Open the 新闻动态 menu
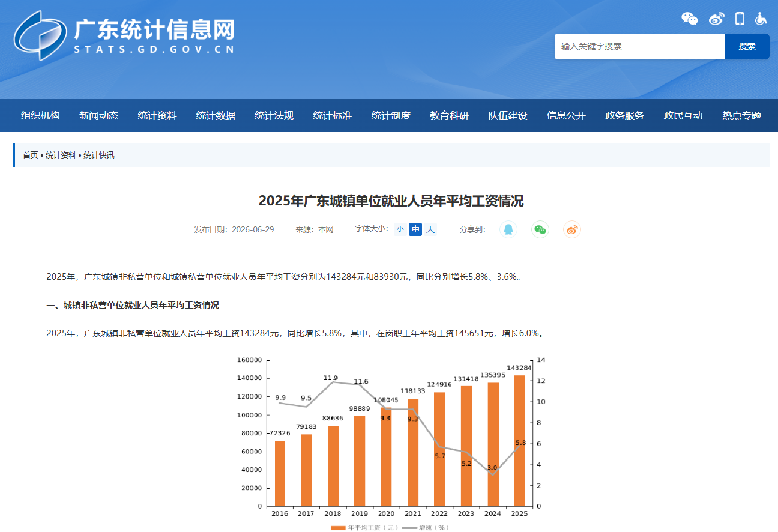The height and width of the screenshot is (532, 778). pos(99,116)
